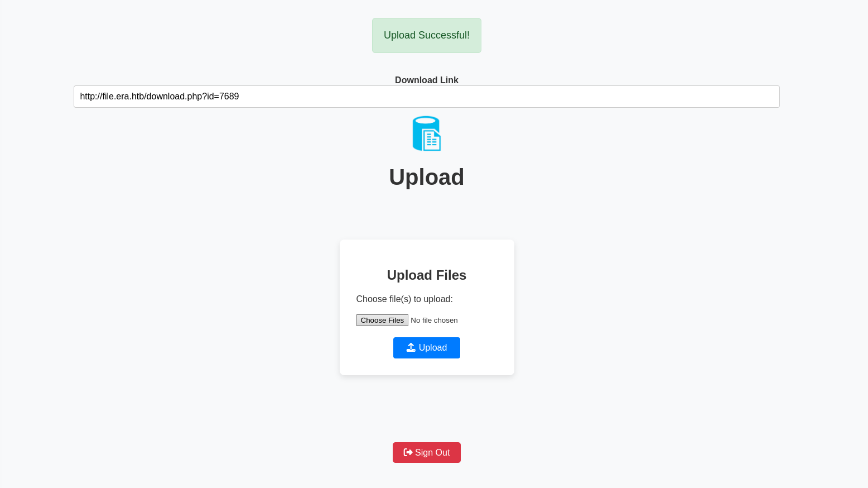Click the document page on the logo
Image resolution: width=868 pixels, height=488 pixels.
pos(432,140)
